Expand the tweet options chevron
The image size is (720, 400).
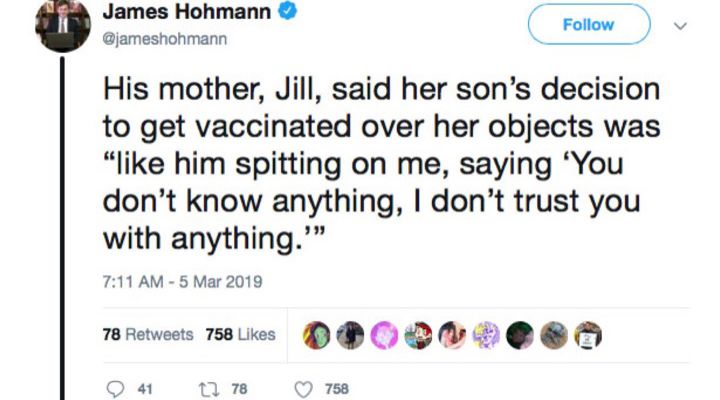click(x=682, y=25)
